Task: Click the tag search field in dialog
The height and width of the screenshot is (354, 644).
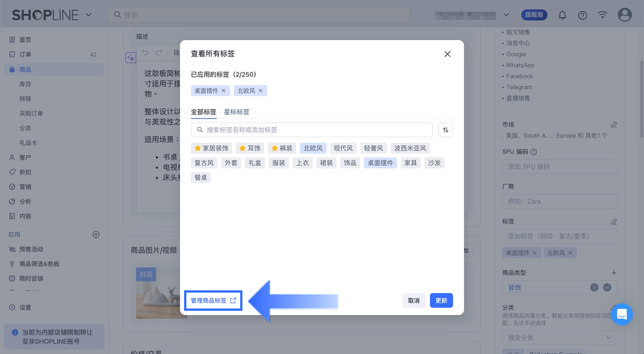Action: click(312, 130)
